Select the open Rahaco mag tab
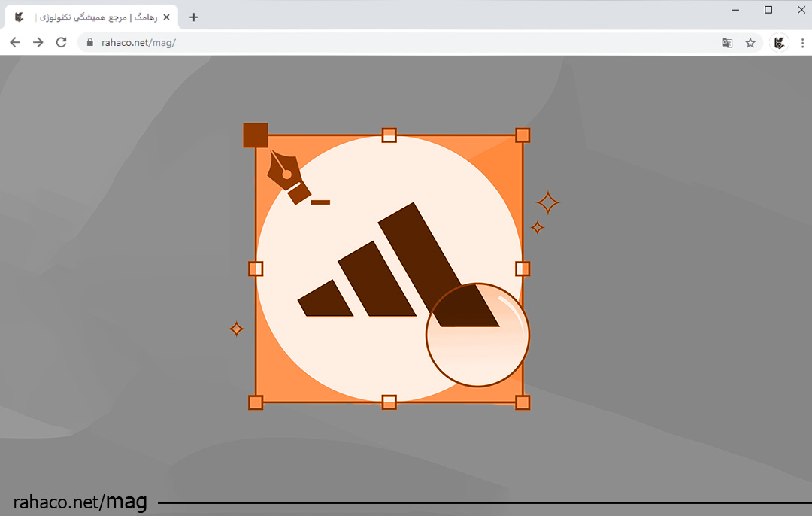Viewport: 812px width, 516px height. [x=90, y=17]
